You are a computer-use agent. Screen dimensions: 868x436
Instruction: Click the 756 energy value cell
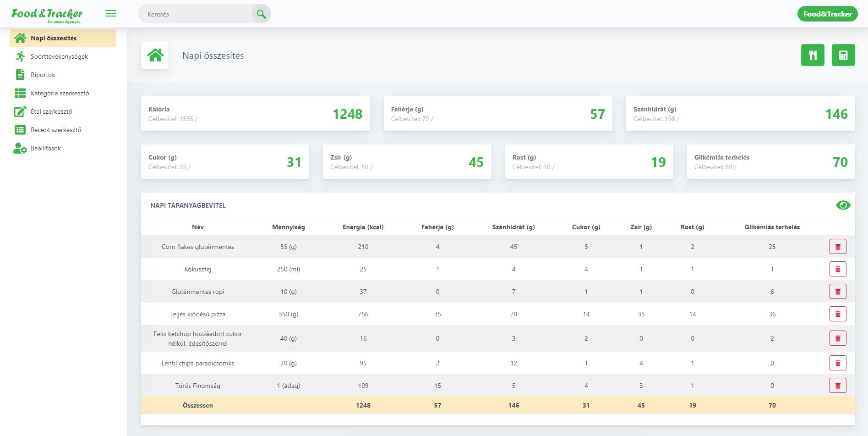point(363,314)
